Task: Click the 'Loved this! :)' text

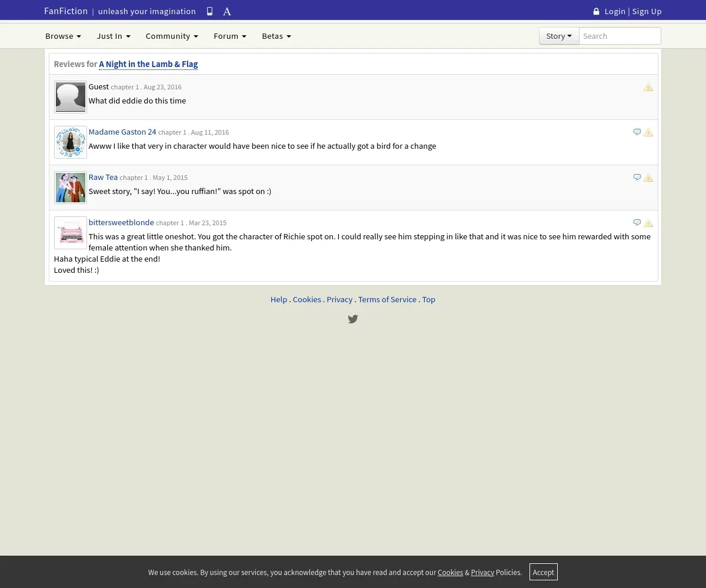Action: point(76,270)
